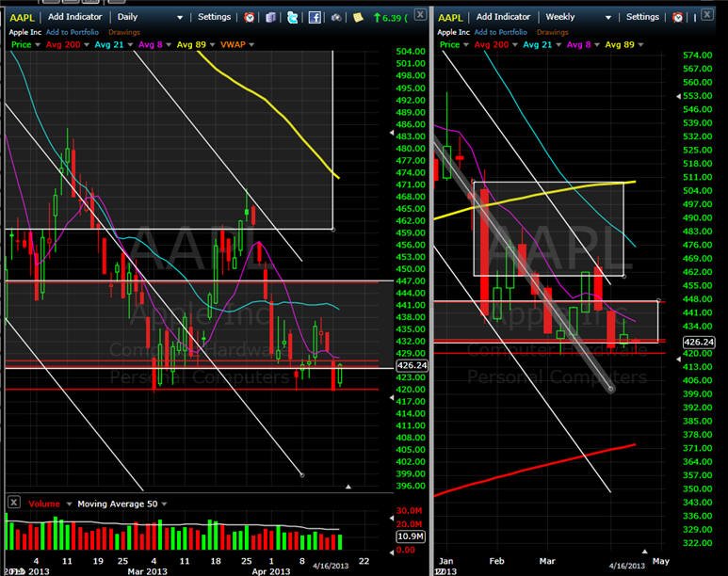
Task: Close the Volume indicator panel with its X
Action: 14,502
